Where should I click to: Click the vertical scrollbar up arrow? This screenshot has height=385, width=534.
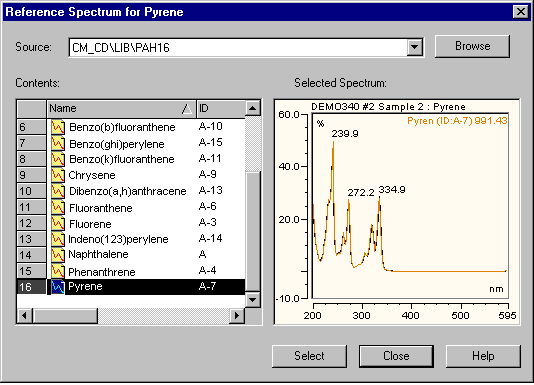click(x=253, y=109)
